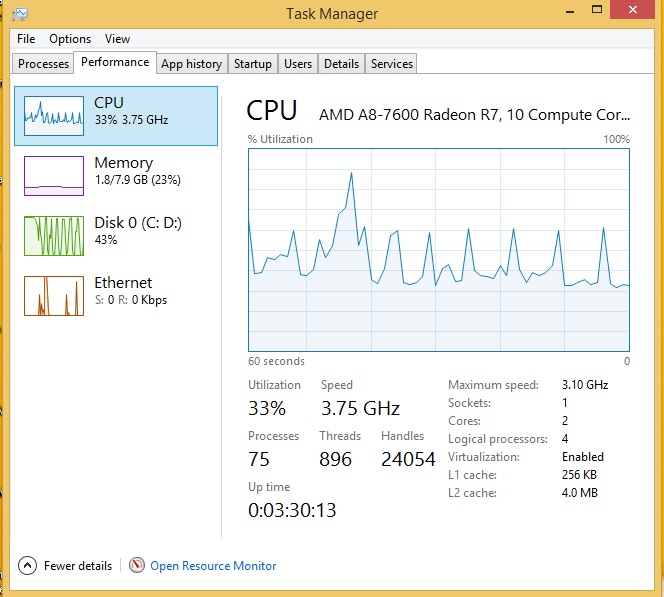The width and height of the screenshot is (664, 597).
Task: Click the 33% utilization value below graph
Action: (267, 409)
